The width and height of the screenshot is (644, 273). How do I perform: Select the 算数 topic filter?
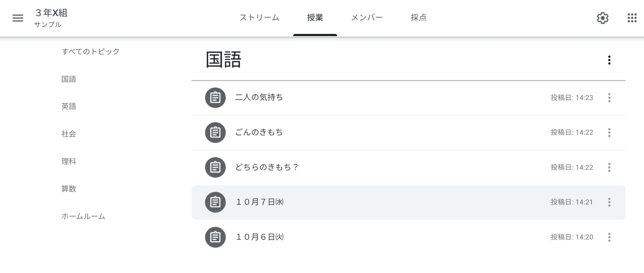coord(69,189)
